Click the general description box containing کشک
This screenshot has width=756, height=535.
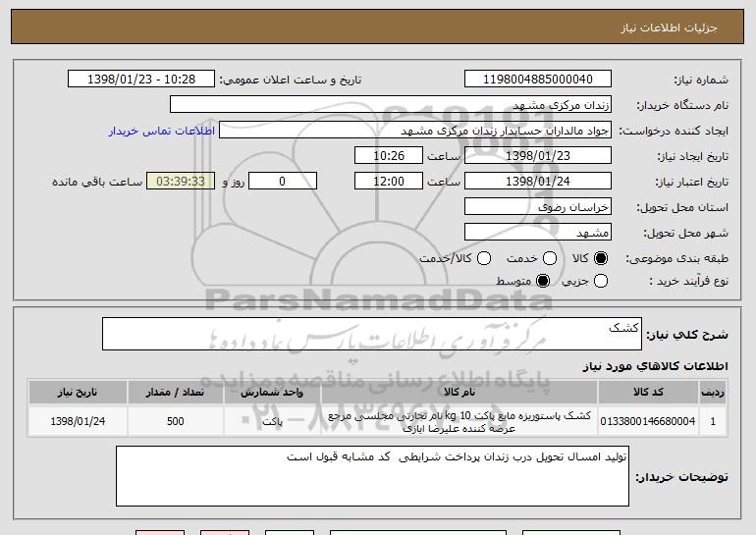click(x=372, y=334)
